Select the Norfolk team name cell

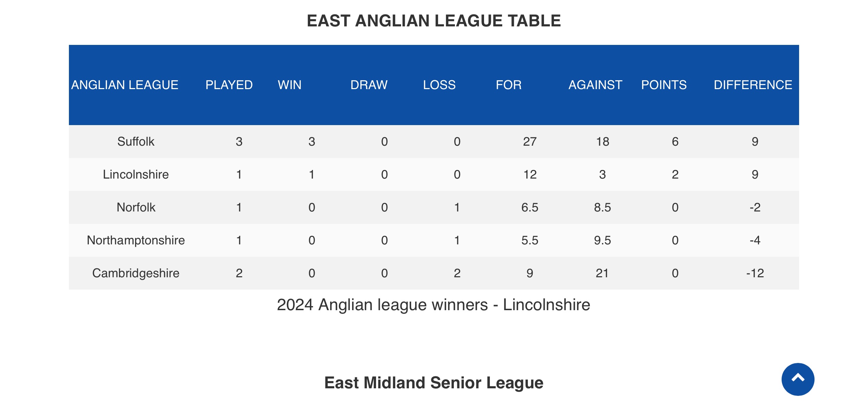(136, 207)
